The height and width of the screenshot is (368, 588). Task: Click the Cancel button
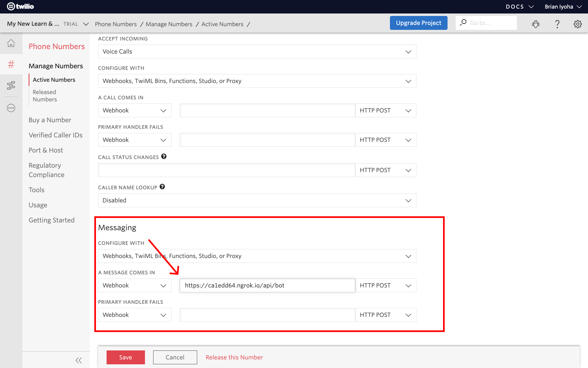point(175,357)
